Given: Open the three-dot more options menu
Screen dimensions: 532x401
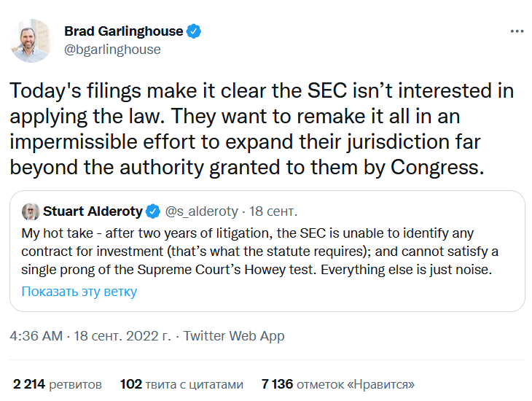Looking at the screenshot, I should tap(517, 31).
